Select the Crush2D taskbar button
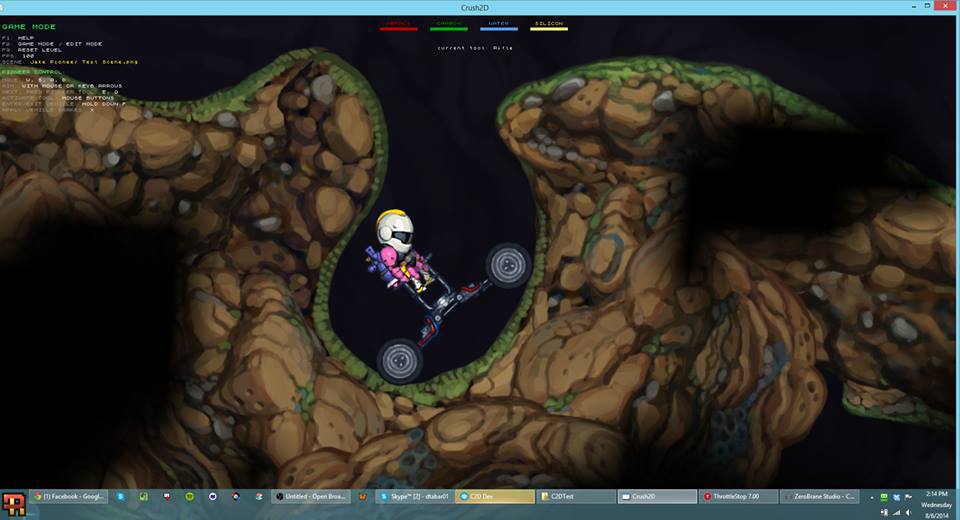This screenshot has height=520, width=960. tap(657, 496)
